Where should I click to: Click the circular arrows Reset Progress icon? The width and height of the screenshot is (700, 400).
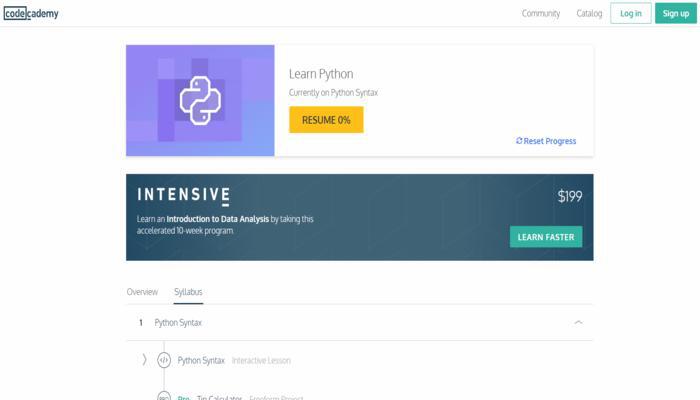519,141
